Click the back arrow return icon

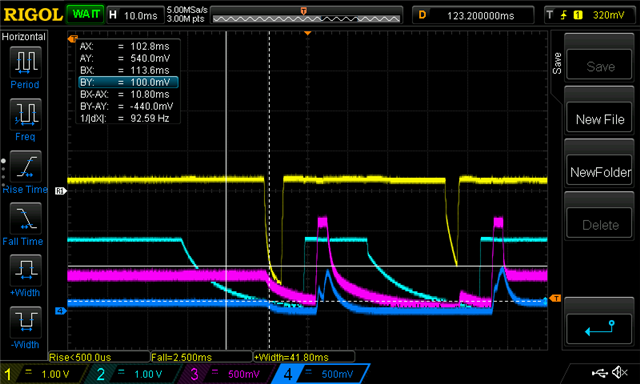tap(599, 329)
